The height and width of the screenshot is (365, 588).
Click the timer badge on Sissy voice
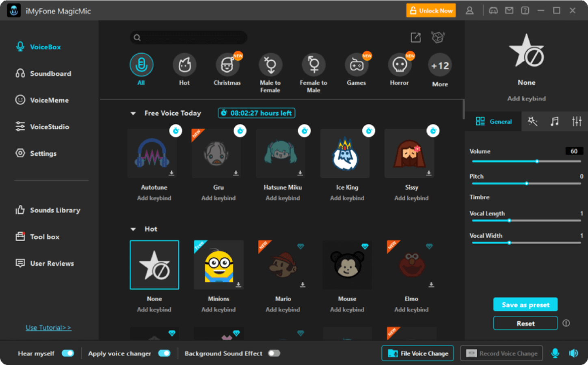click(x=433, y=131)
